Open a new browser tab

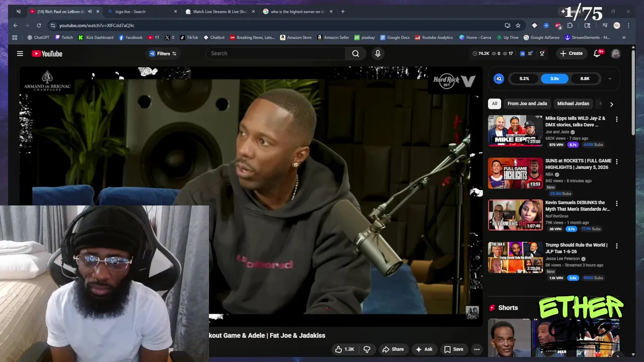(x=343, y=12)
